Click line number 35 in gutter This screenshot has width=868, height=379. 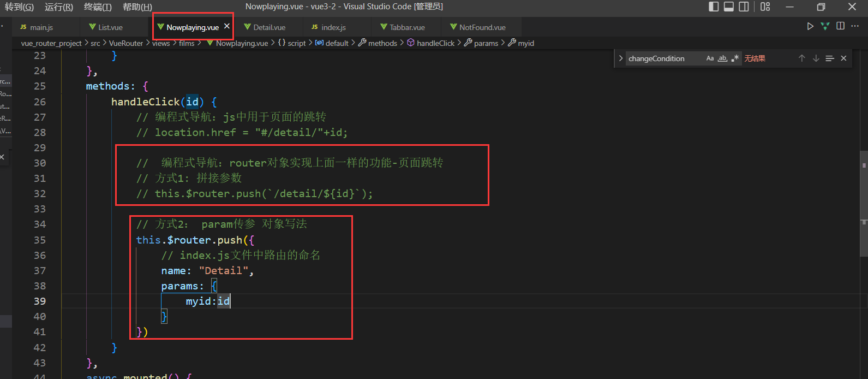(x=40, y=240)
